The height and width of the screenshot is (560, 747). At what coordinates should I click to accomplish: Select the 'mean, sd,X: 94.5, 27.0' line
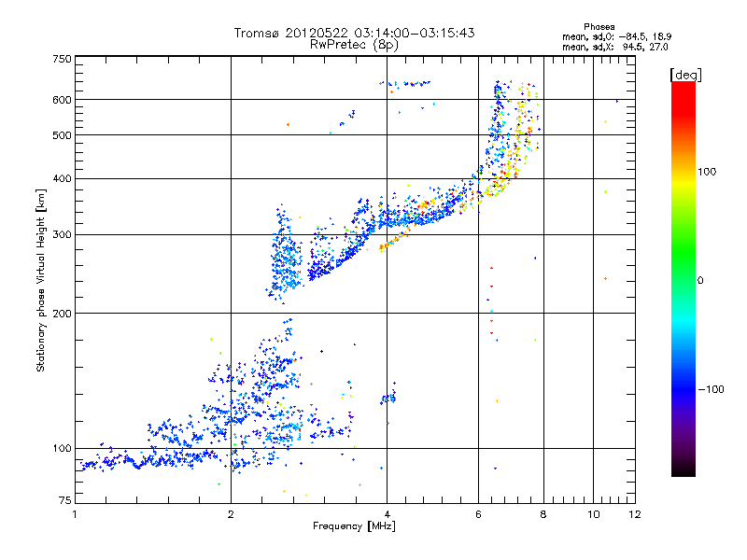pos(615,48)
